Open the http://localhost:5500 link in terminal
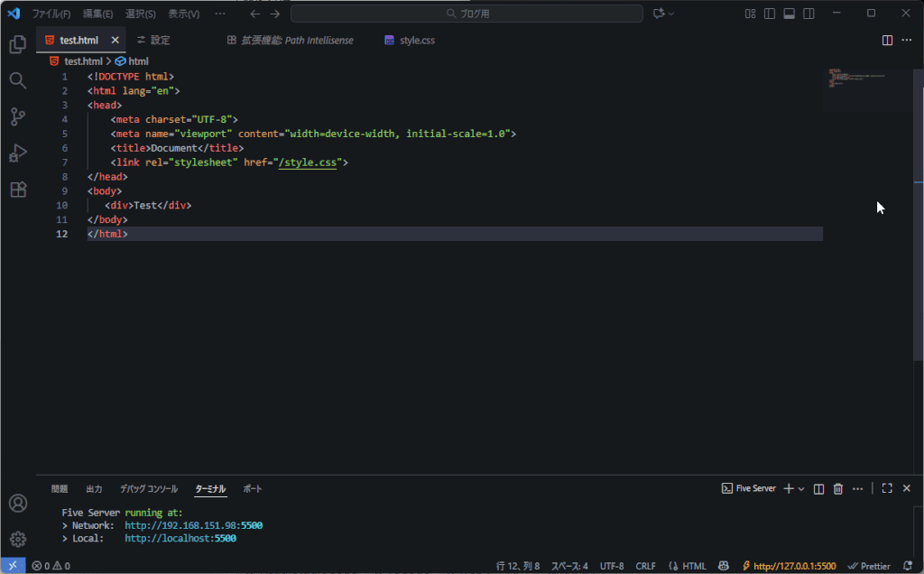The image size is (924, 574). (x=180, y=538)
